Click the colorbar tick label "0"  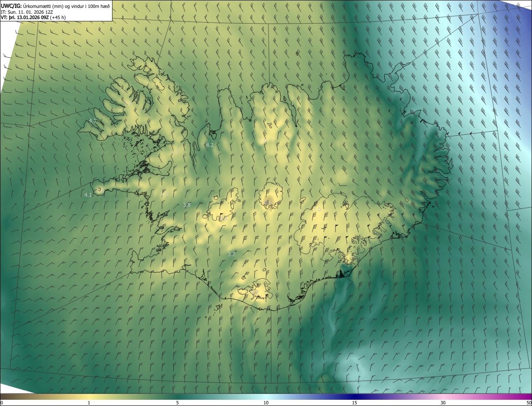point(2,403)
